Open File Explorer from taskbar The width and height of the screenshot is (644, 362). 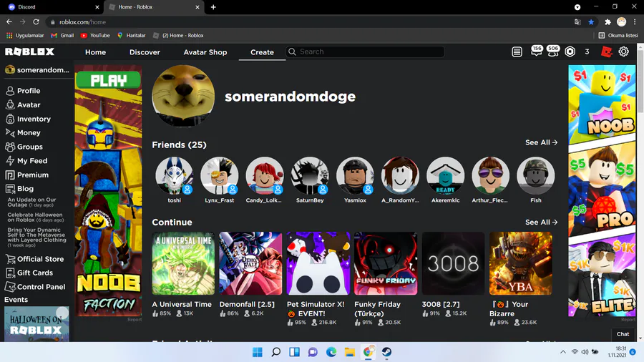tap(349, 352)
